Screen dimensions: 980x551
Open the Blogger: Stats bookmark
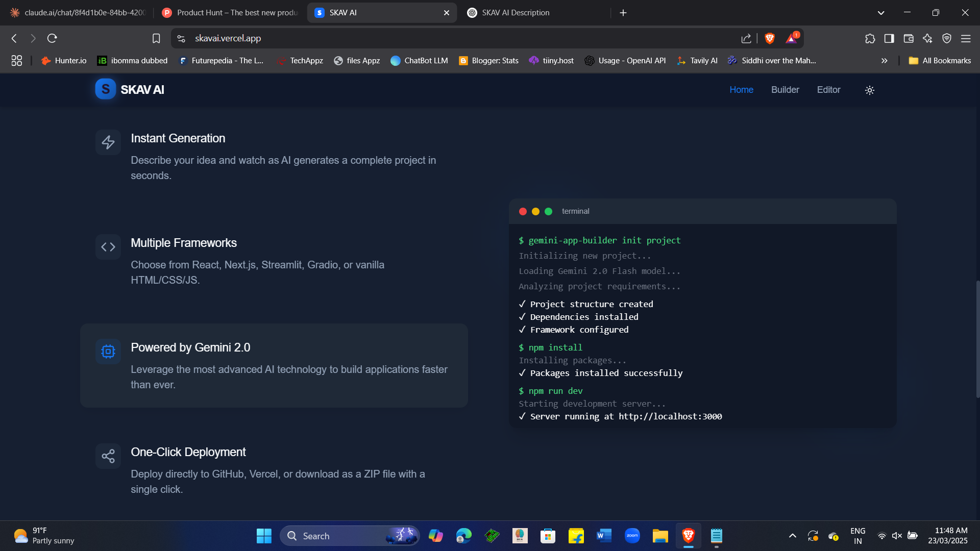[x=488, y=61]
